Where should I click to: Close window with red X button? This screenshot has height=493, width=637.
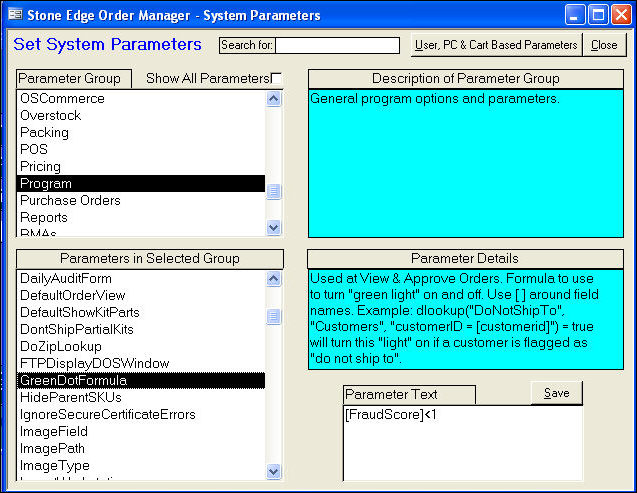click(x=622, y=15)
